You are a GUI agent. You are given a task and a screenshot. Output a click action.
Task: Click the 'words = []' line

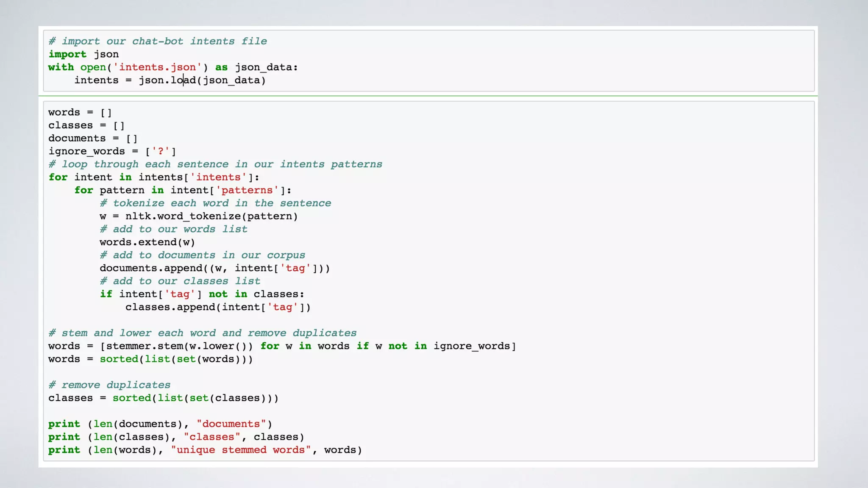tap(80, 112)
